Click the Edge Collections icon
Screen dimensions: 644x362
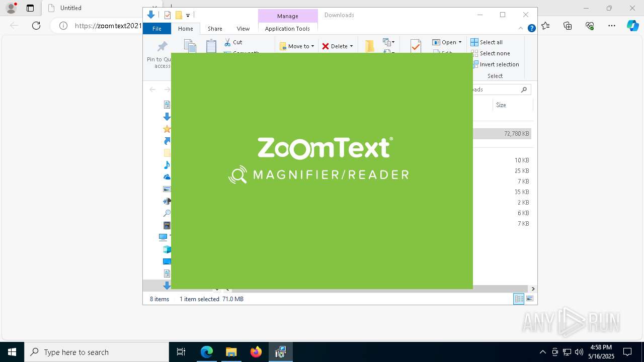click(568, 26)
